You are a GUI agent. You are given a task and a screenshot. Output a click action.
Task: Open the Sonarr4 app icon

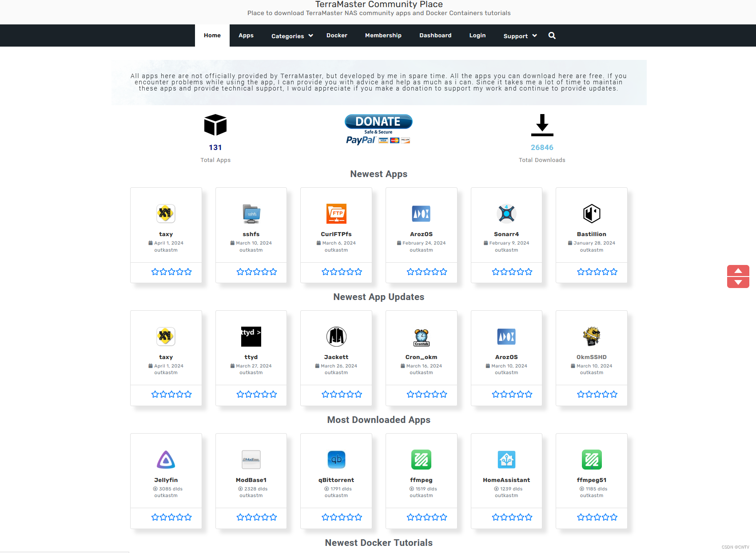(x=506, y=213)
